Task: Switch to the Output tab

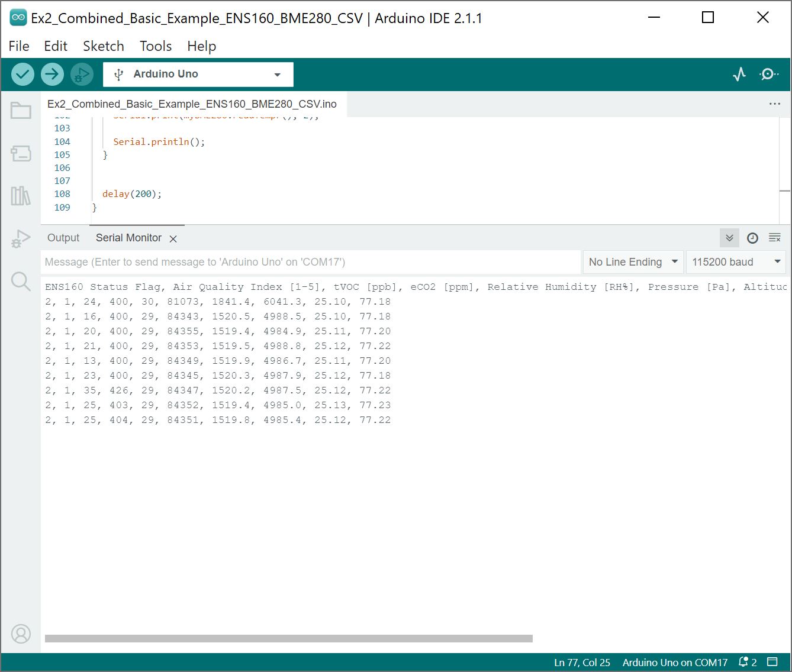Action: click(x=63, y=238)
